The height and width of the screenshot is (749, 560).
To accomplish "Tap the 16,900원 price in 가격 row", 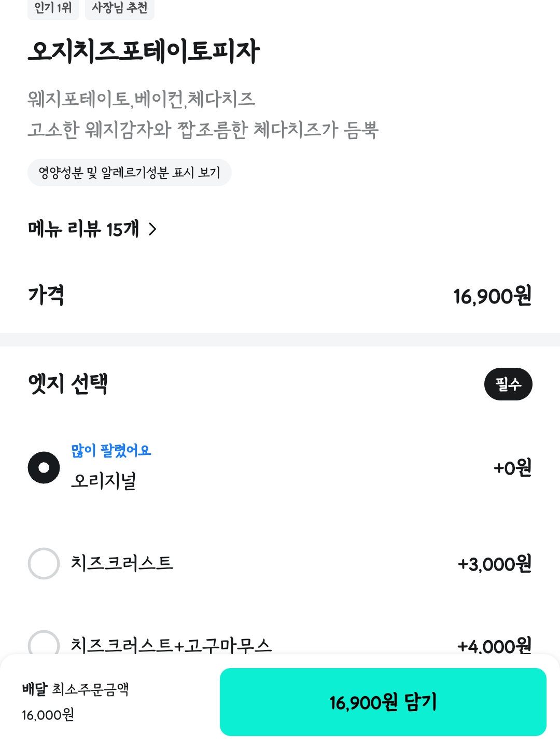I will pos(492,296).
